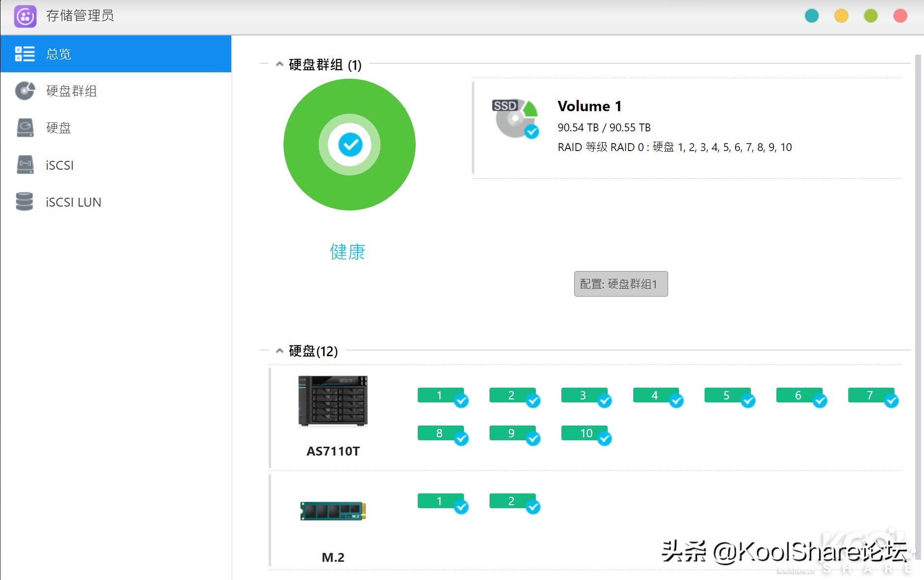
Task: Open iSCSI LUN via its stacked-disks icon
Action: click(x=25, y=202)
